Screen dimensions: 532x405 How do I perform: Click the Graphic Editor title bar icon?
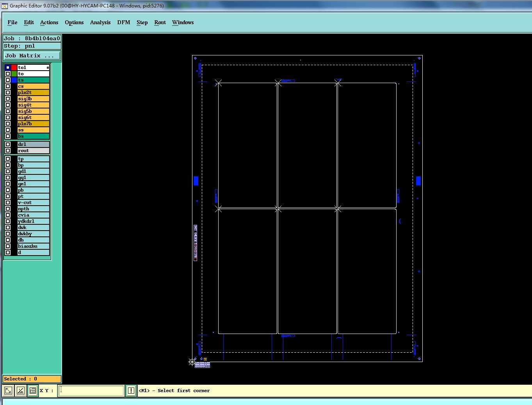coord(5,5)
